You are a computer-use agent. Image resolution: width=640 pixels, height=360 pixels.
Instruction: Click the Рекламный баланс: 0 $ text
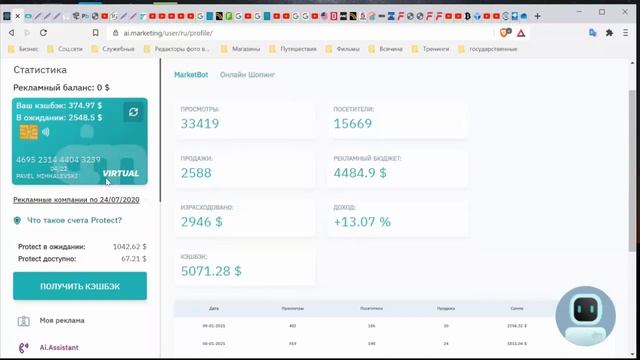(61, 87)
